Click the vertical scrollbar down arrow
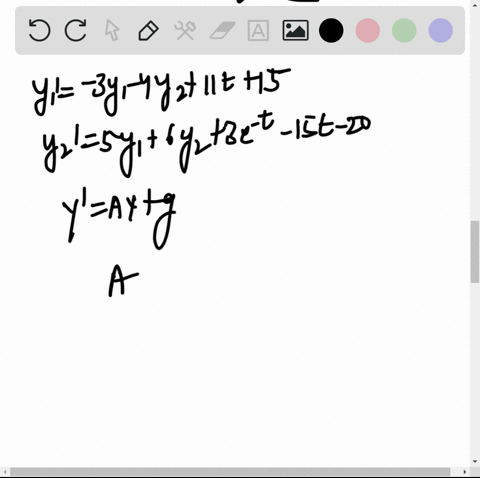Viewport: 480px width, 478px height. click(475, 461)
